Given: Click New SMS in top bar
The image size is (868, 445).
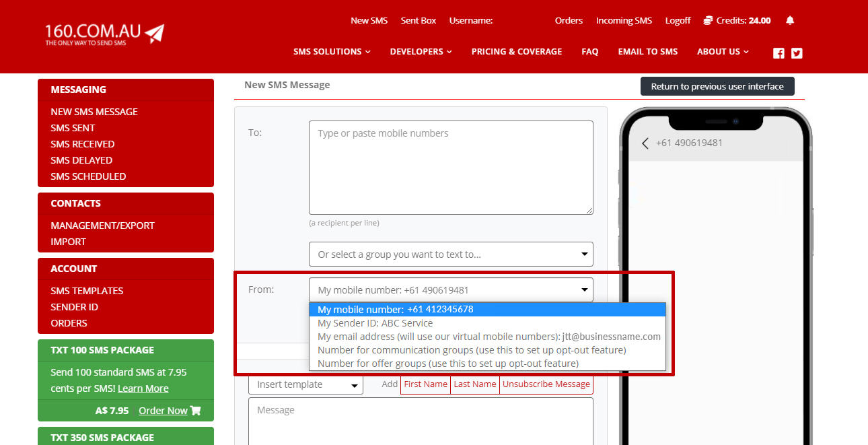Looking at the screenshot, I should [369, 21].
